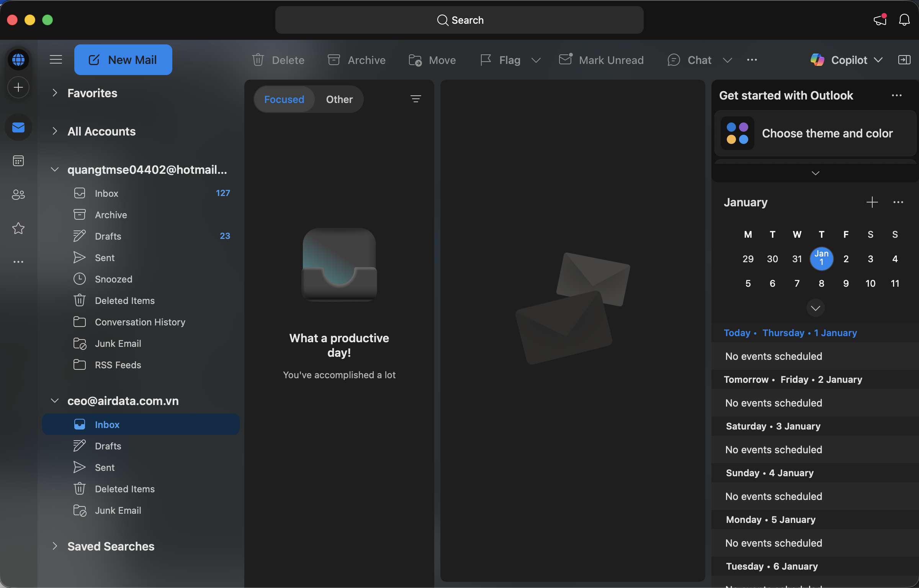Hide the right task pane toggle
The width and height of the screenshot is (919, 588).
(x=904, y=60)
